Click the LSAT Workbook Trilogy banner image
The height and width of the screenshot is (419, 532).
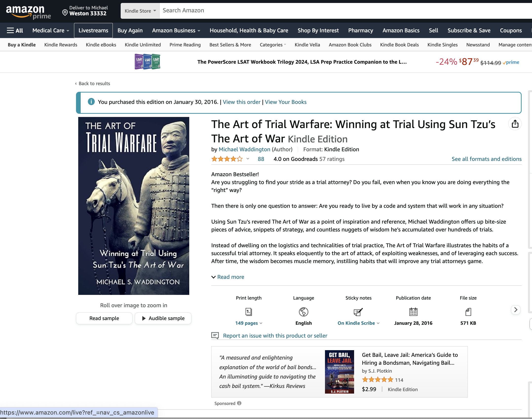pyautogui.click(x=147, y=62)
